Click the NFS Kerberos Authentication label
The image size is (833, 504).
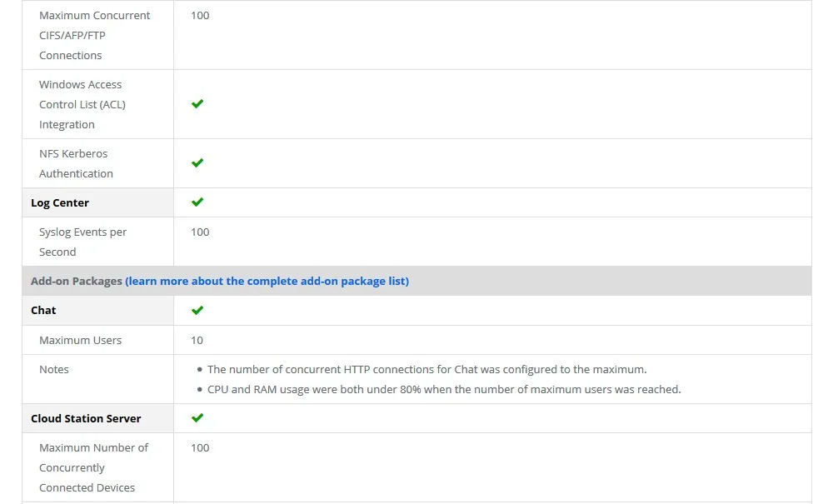pos(76,163)
